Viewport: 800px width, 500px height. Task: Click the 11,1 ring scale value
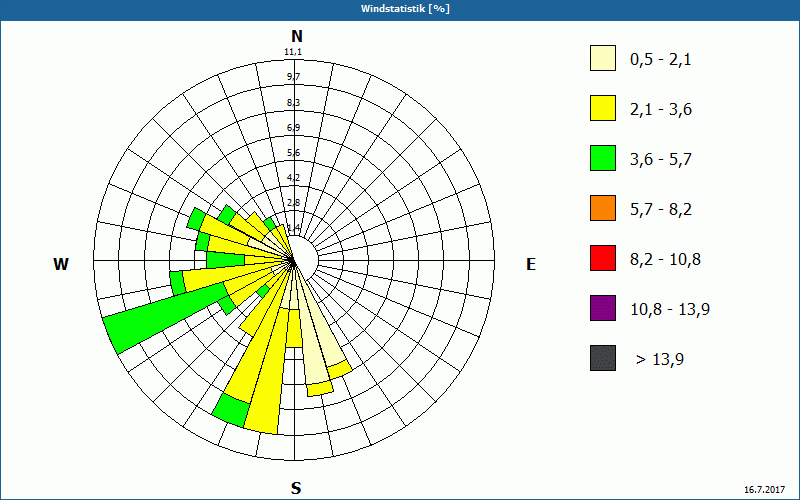coord(293,52)
